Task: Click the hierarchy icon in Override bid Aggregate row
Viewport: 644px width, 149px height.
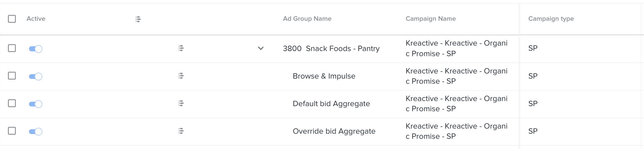Action: click(x=181, y=131)
